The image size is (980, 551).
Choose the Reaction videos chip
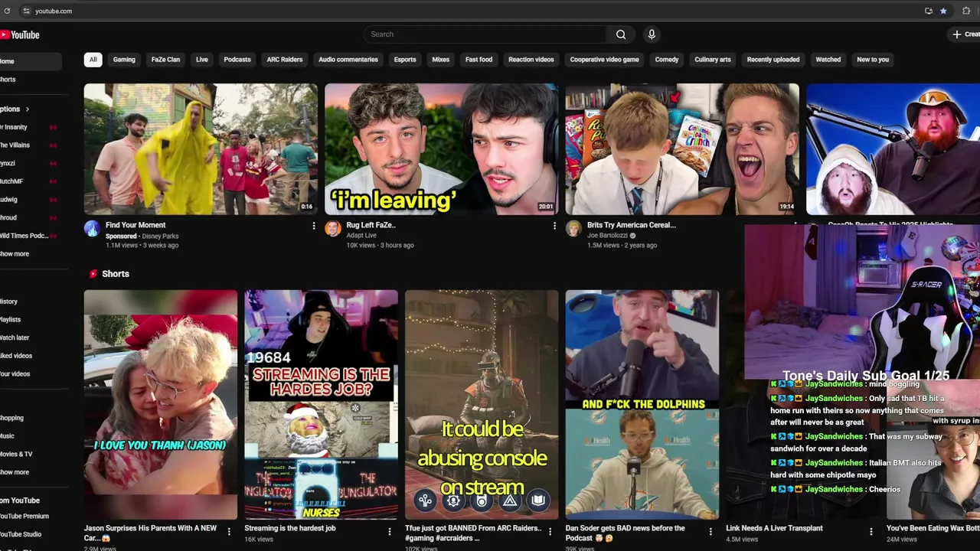pos(531,60)
